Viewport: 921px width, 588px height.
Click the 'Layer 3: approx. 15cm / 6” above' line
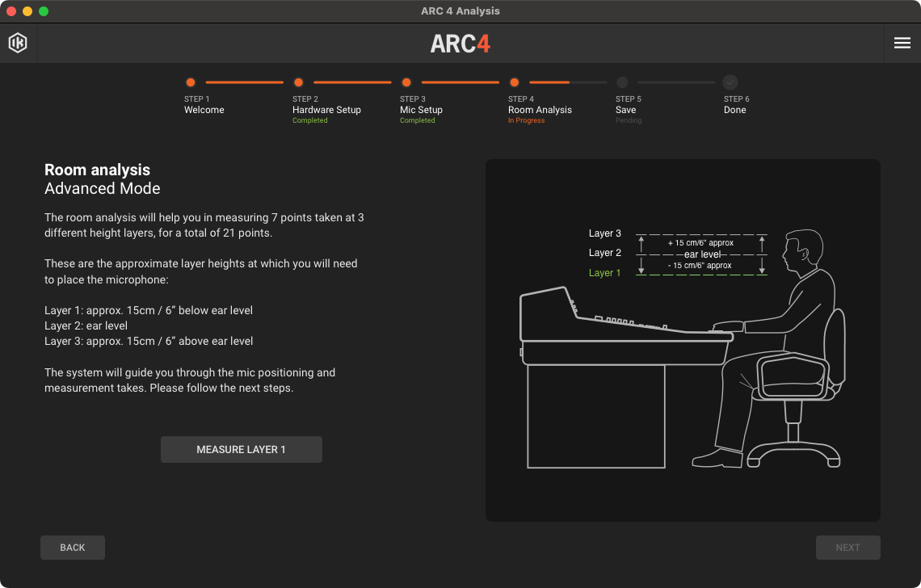pyautogui.click(x=149, y=342)
